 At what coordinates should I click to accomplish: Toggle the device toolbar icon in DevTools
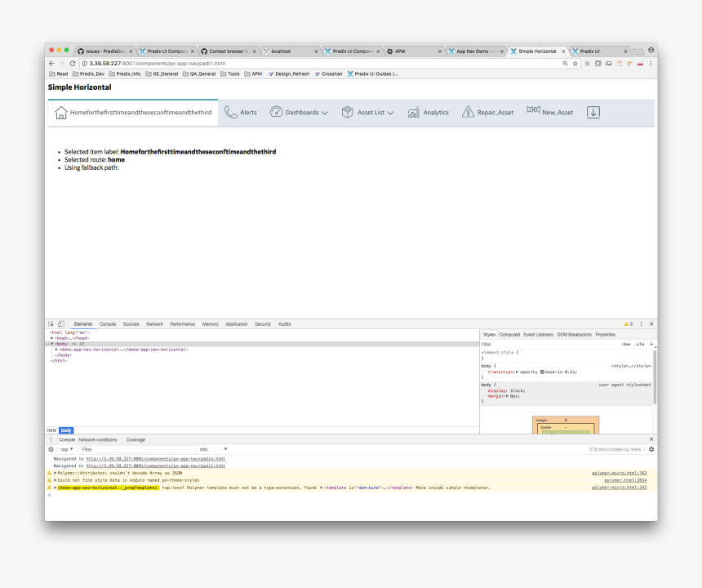tap(60, 324)
